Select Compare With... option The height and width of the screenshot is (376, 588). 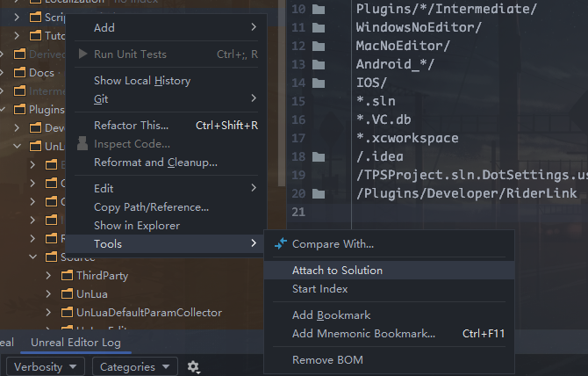point(389,244)
